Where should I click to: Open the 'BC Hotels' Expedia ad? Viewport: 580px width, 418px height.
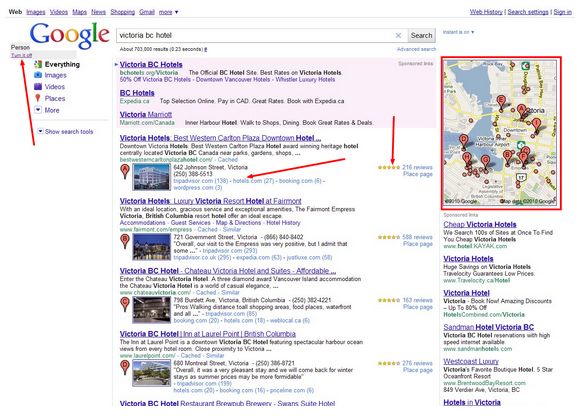[x=137, y=93]
